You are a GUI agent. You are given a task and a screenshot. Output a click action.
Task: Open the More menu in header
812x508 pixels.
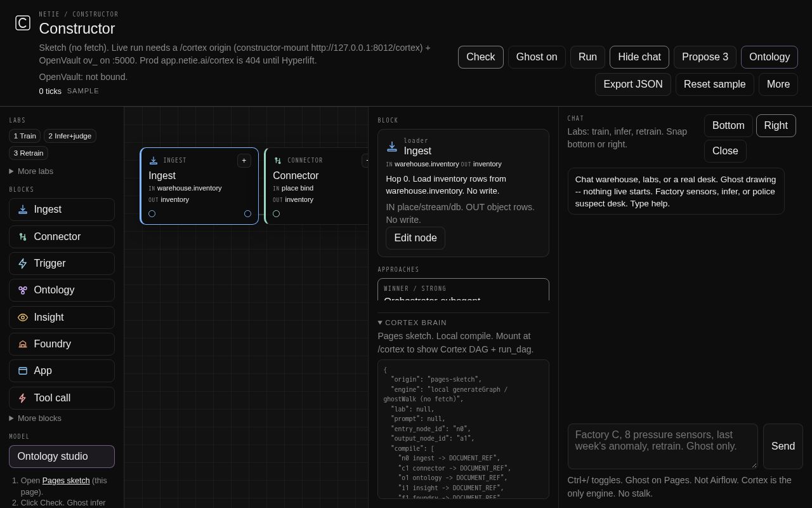point(778,84)
